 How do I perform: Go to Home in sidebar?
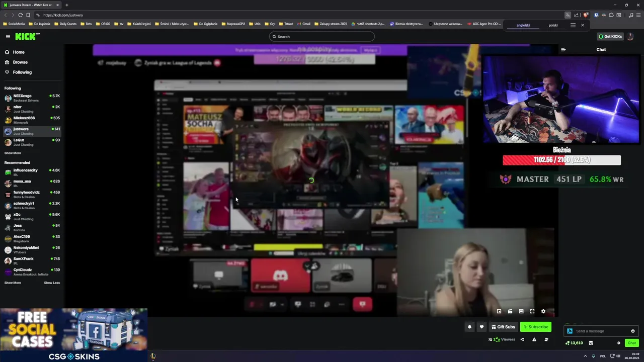pyautogui.click(x=19, y=52)
